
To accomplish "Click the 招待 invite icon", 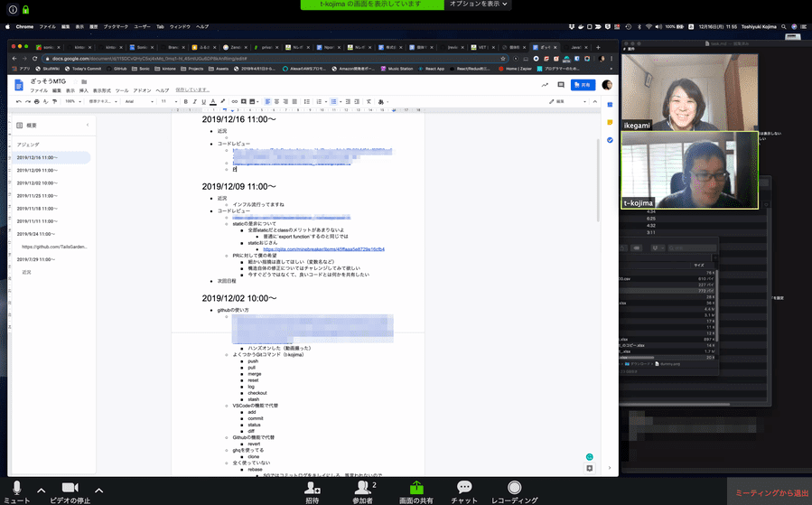I will (312, 490).
